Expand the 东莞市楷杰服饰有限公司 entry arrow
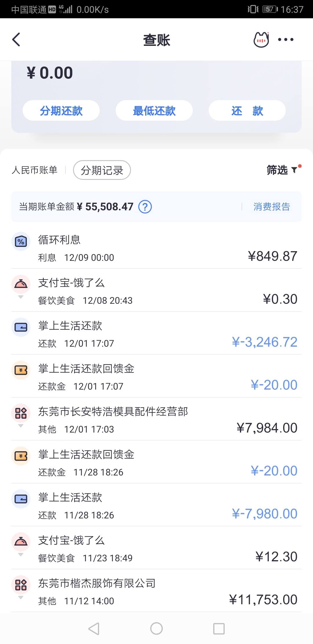This screenshot has height=644, width=313. tap(21, 598)
